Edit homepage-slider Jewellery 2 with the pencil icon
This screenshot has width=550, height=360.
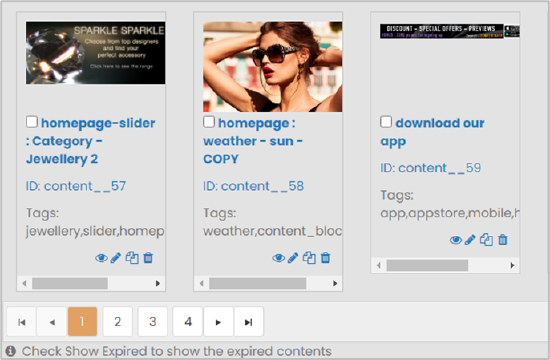(116, 258)
